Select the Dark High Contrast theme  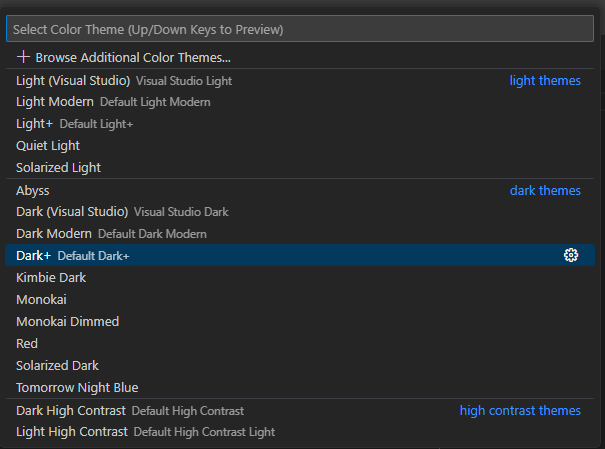71,410
